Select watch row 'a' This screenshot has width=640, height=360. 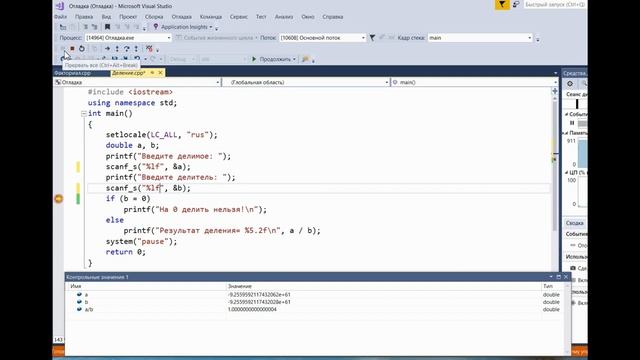pyautogui.click(x=314, y=294)
